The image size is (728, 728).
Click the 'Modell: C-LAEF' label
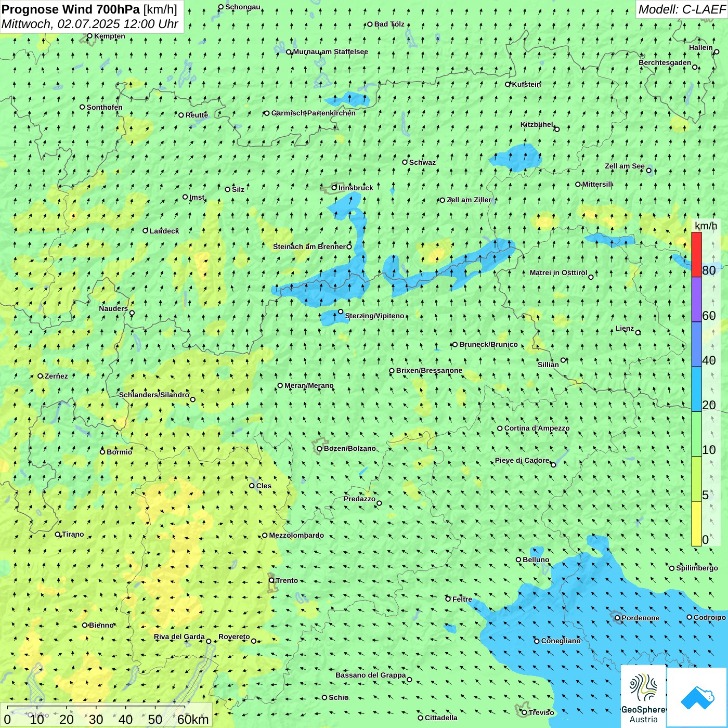pos(682,9)
